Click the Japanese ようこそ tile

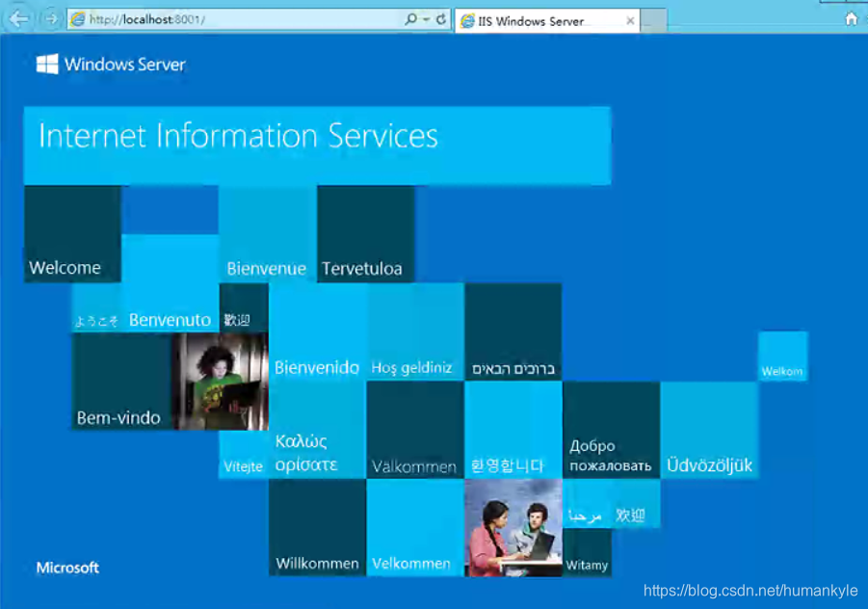97,307
